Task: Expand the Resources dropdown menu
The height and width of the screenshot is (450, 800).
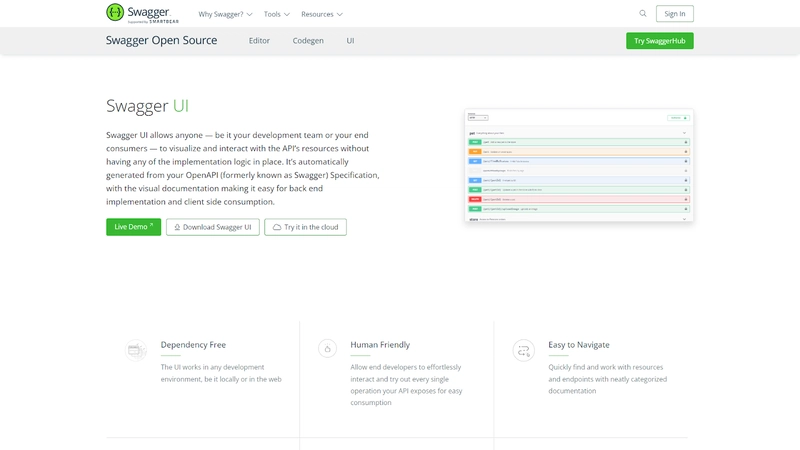Action: (x=322, y=14)
